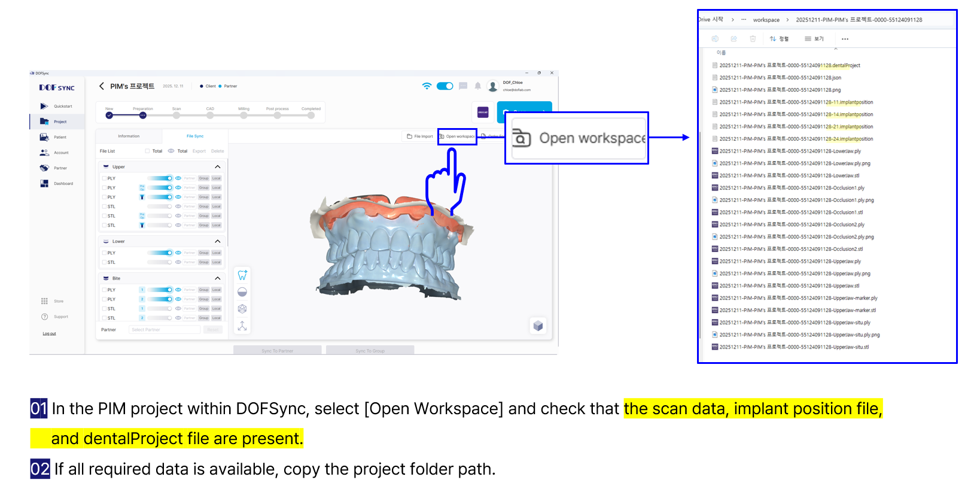Go back using the arrow beside PIM's project title
This screenshot has height=492, width=980.
tap(102, 86)
